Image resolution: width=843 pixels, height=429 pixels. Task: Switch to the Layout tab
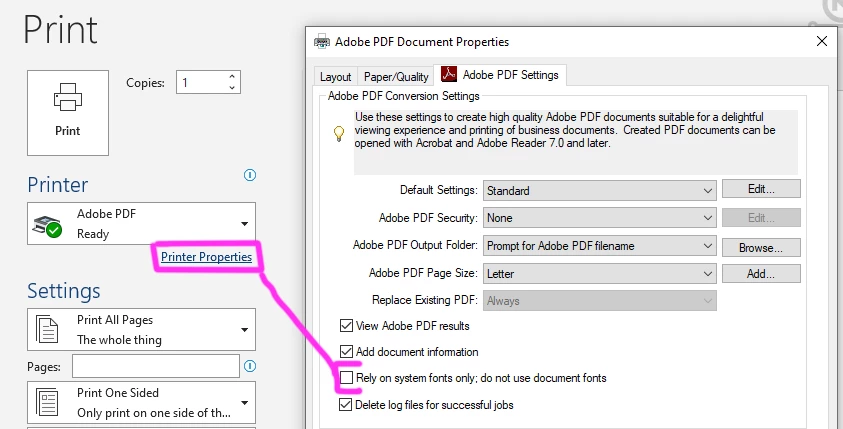tap(335, 77)
